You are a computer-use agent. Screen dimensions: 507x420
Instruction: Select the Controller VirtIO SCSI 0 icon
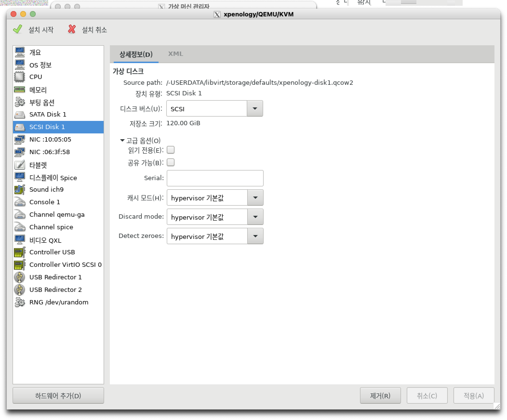(x=20, y=265)
